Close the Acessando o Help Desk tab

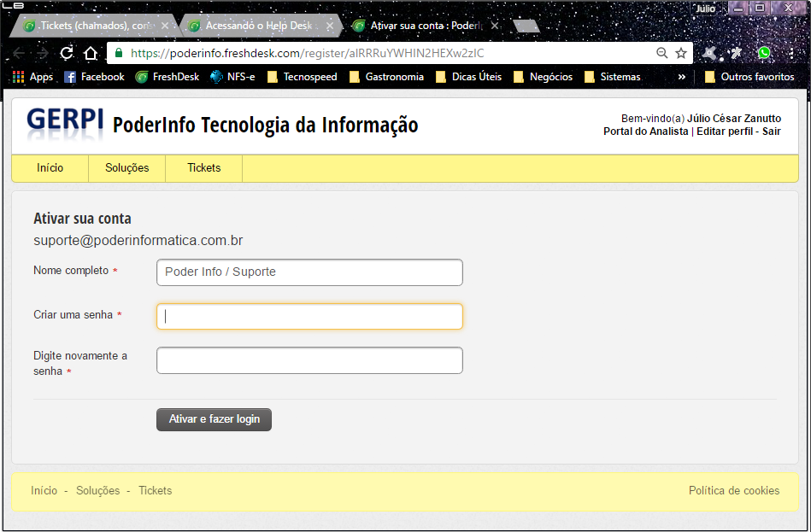[x=330, y=26]
